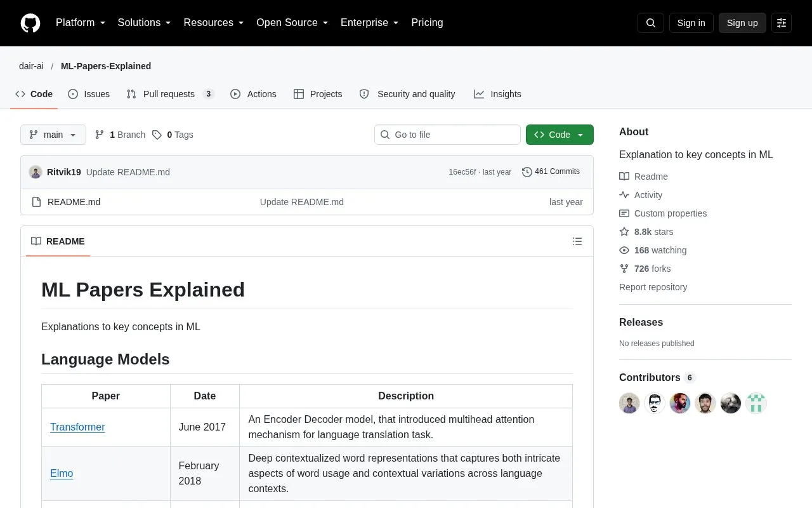Switch to the Pull requests tab
Image resolution: width=812 pixels, height=508 pixels.
pos(171,94)
